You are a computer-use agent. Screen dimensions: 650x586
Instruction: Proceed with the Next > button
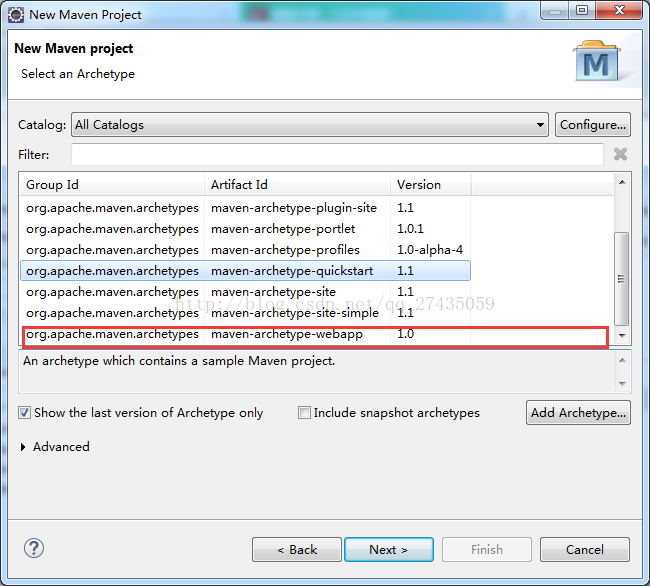389,550
